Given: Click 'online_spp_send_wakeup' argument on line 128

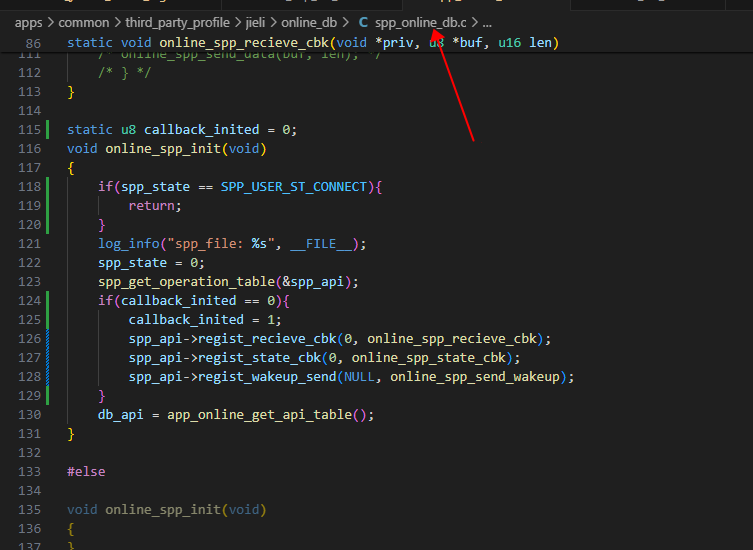Looking at the screenshot, I should tap(475, 377).
